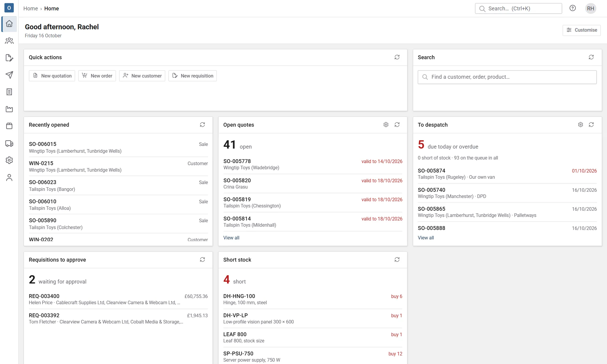Screen dimensions: 607x364
Task: Open the settings gear in sidebar
Action: pyautogui.click(x=9, y=160)
